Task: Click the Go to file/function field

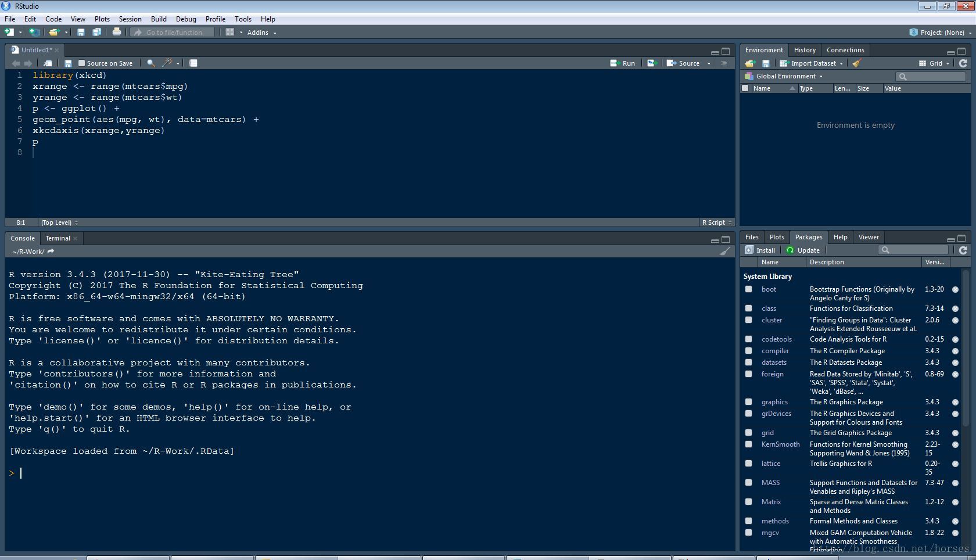Action: click(x=173, y=33)
